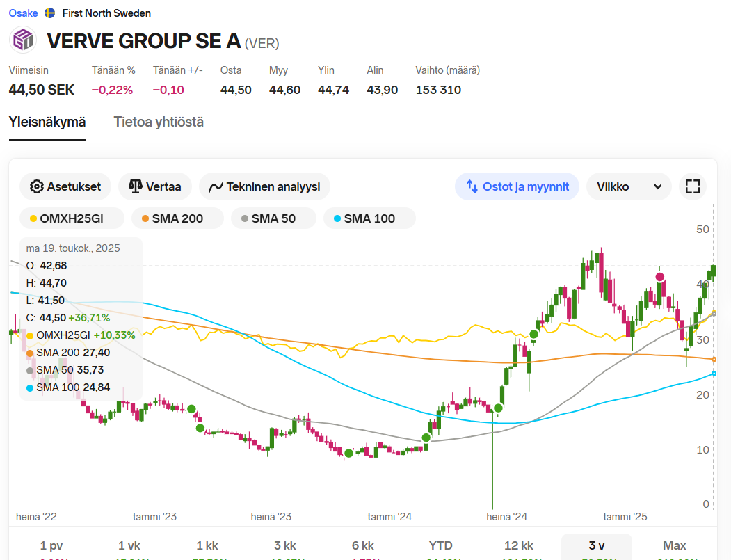Screen dimensions: 731x560
Task: Click the Vertaa compare button
Action: point(155,186)
